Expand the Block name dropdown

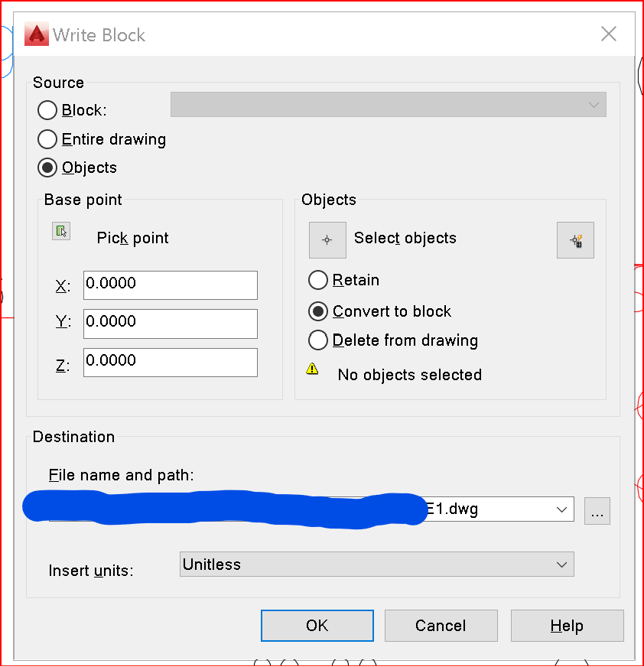pyautogui.click(x=389, y=105)
